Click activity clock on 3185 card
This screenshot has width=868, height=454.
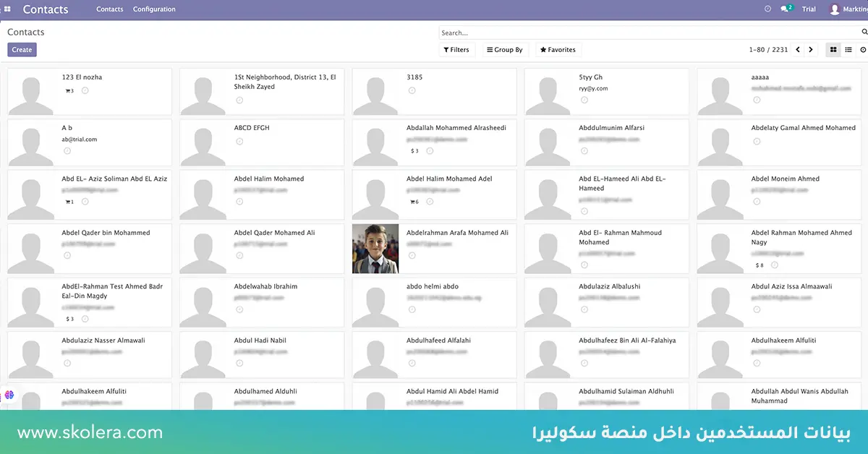pyautogui.click(x=412, y=90)
